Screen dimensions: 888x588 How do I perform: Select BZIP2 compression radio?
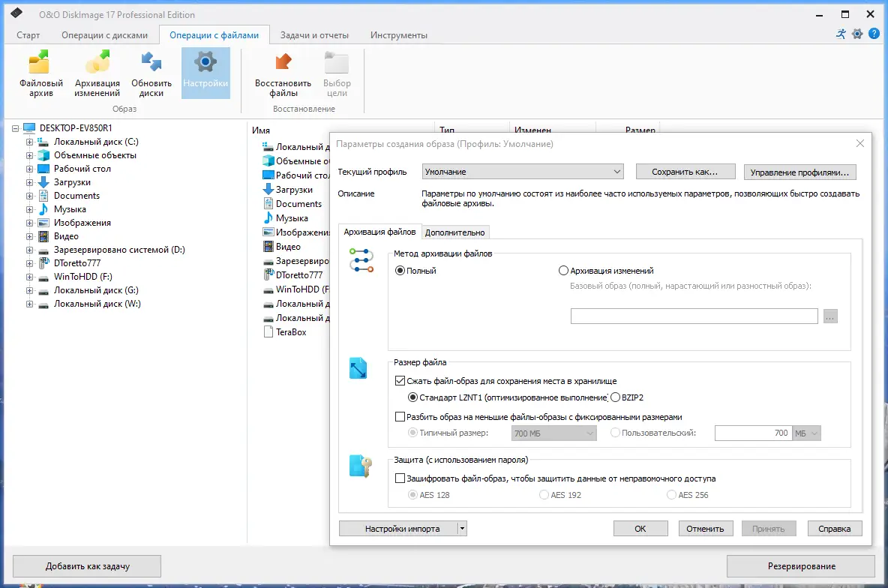coord(615,397)
